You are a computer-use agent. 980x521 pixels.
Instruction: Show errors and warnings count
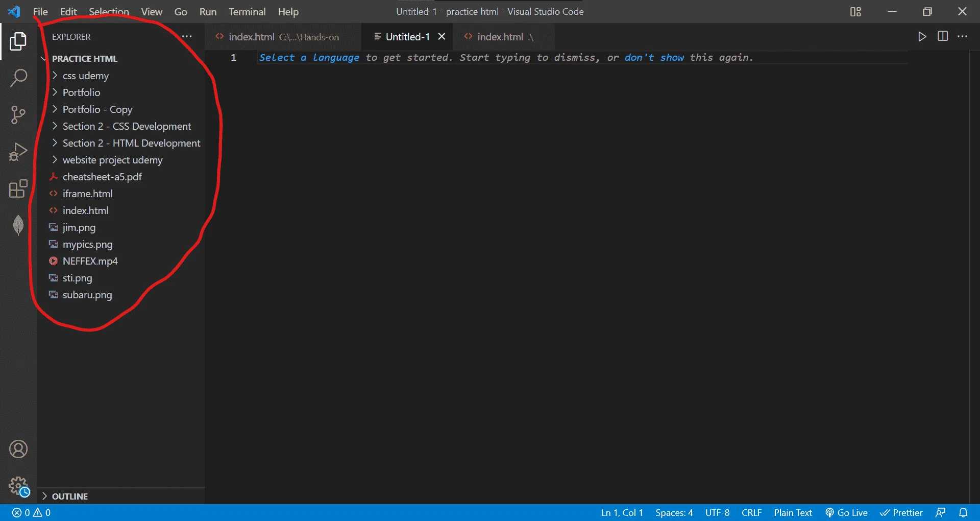point(31,512)
